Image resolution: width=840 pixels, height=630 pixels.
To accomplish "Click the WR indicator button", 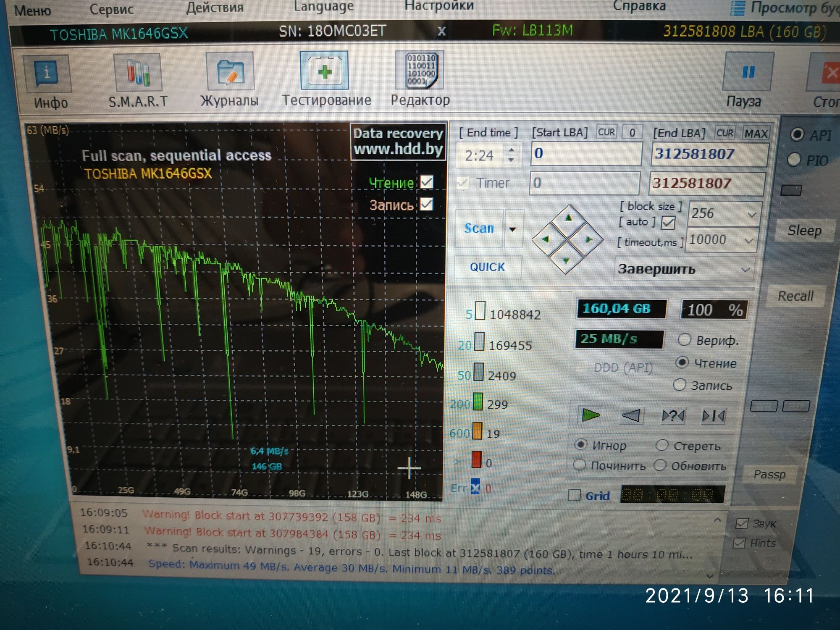I will 764,406.
